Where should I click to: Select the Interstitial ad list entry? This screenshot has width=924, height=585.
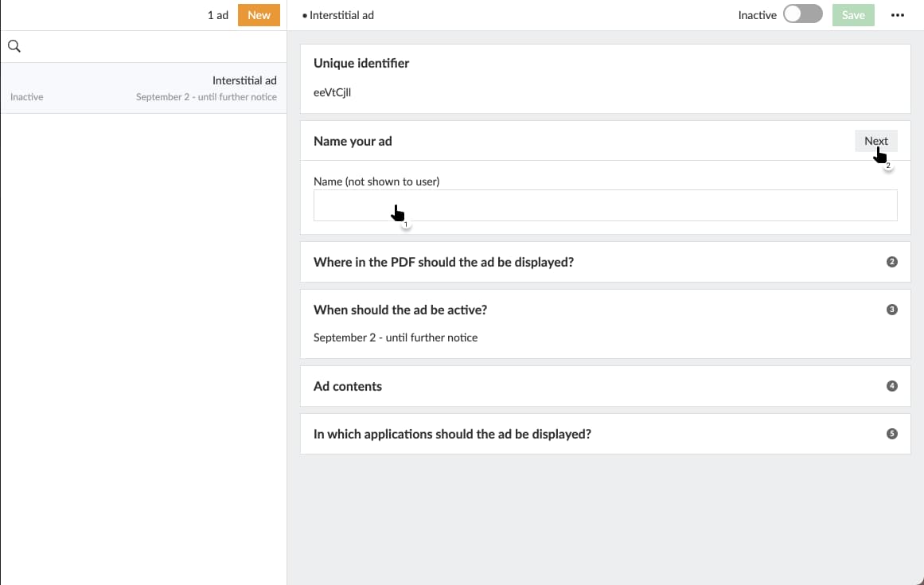143,88
